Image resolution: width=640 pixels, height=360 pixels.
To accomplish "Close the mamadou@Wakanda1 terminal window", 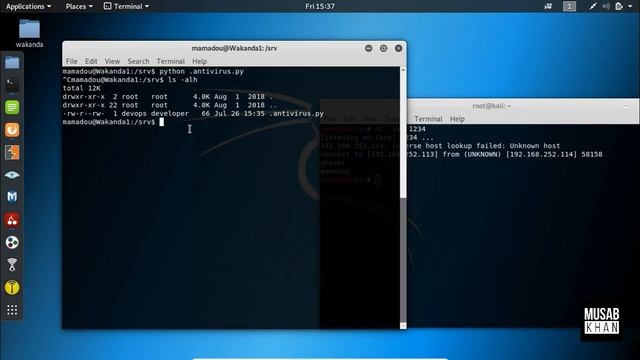I will 398,48.
